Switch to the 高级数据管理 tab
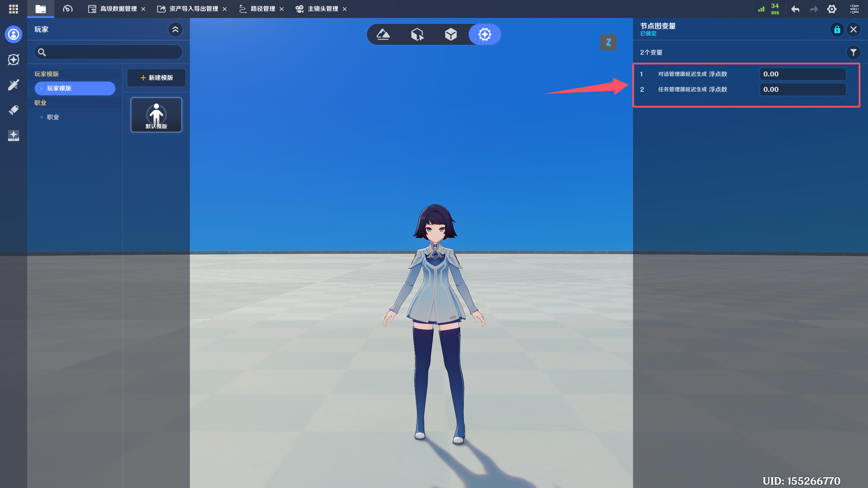This screenshot has width=868, height=488. (x=118, y=9)
